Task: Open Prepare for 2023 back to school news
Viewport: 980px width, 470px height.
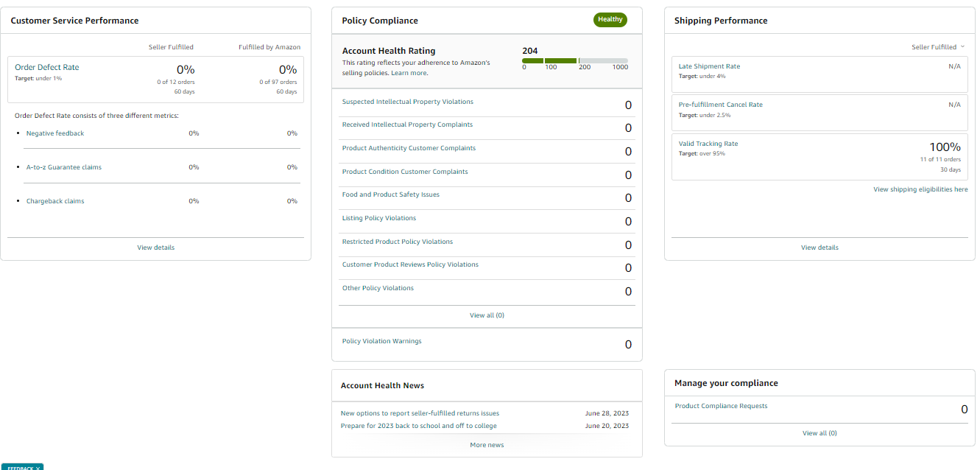Action: point(419,426)
